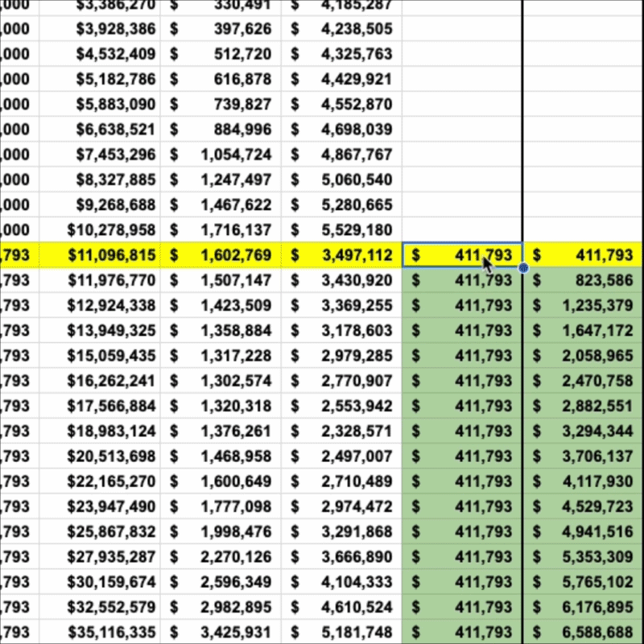This screenshot has height=644, width=644.
Task: Click the green cell 2,058,965
Action: pyautogui.click(x=583, y=356)
